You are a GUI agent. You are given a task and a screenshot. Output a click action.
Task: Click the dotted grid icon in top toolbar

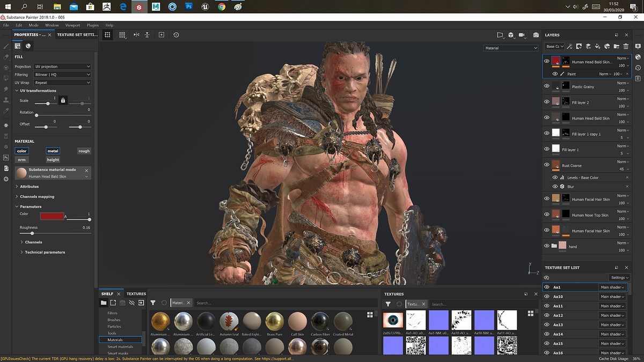click(x=122, y=35)
